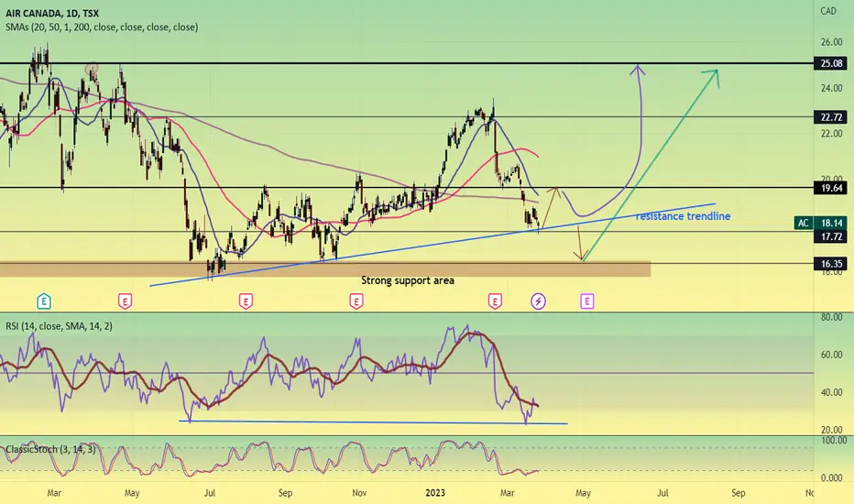Click the 25.08 price label
The height and width of the screenshot is (504, 854).
[830, 64]
